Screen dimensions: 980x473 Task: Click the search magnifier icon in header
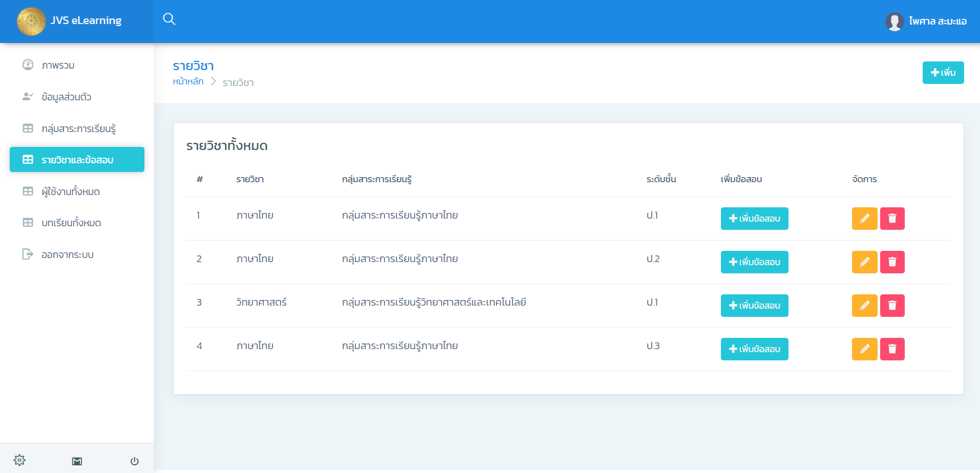click(169, 19)
